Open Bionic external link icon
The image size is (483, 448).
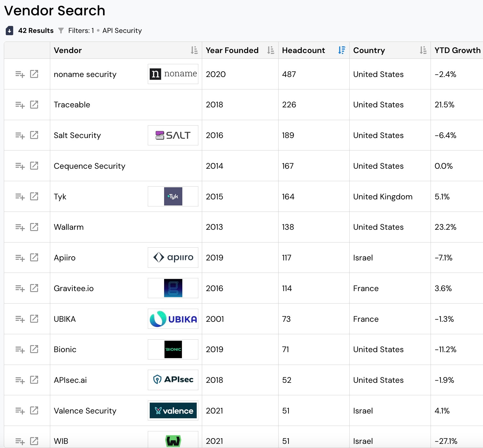click(x=34, y=349)
